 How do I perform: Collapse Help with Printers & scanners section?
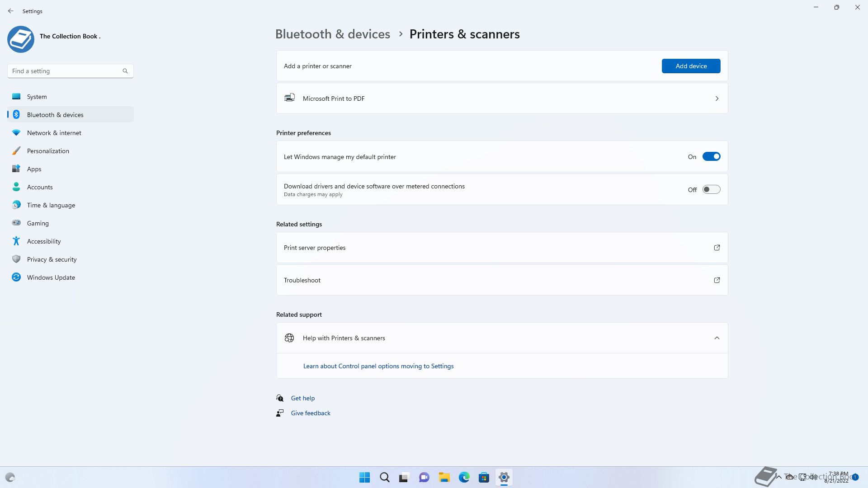(717, 338)
